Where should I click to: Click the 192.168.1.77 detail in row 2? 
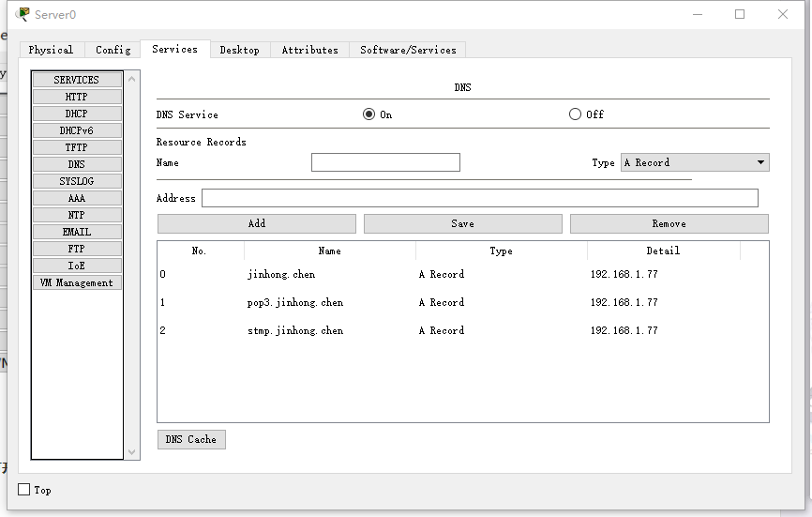click(624, 330)
